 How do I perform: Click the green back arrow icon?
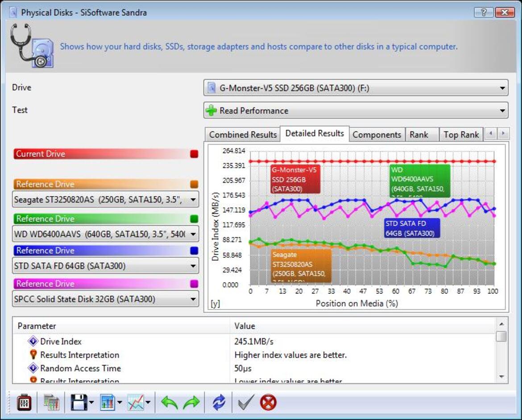[x=170, y=403]
